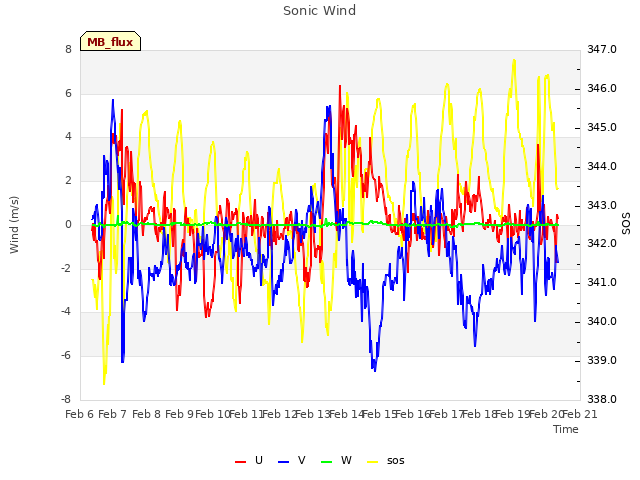Click the Wind (m/s) axis label

click(14, 225)
